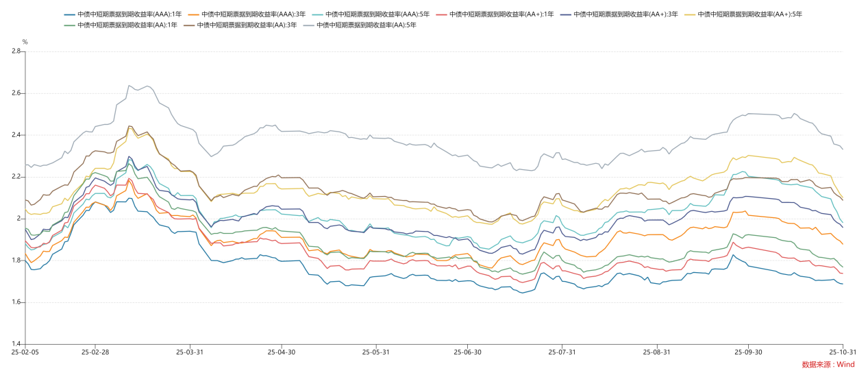Click the yellow AA+ 5年 legend line marker
This screenshot has width=868, height=375.
[x=691, y=14]
